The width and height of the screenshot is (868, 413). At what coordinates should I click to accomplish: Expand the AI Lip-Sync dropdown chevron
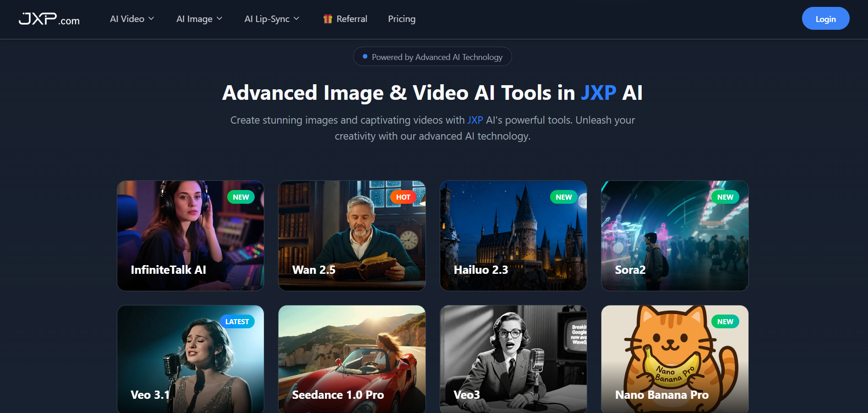pyautogui.click(x=296, y=19)
